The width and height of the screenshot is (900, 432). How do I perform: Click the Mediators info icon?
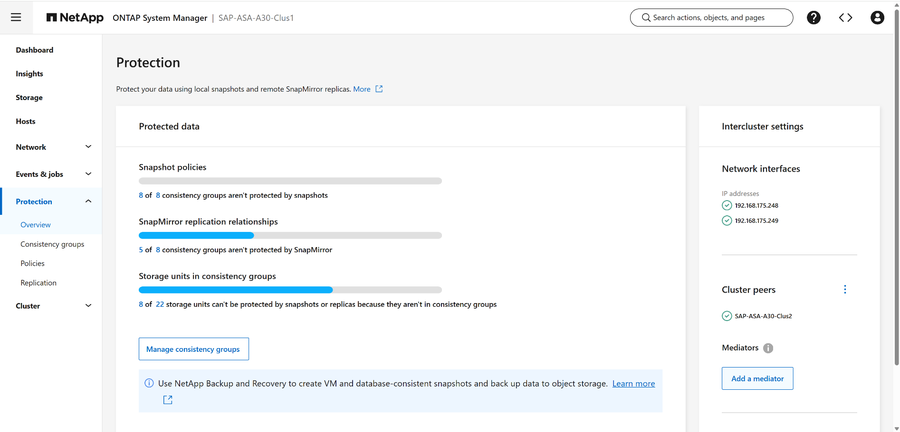pyautogui.click(x=769, y=348)
